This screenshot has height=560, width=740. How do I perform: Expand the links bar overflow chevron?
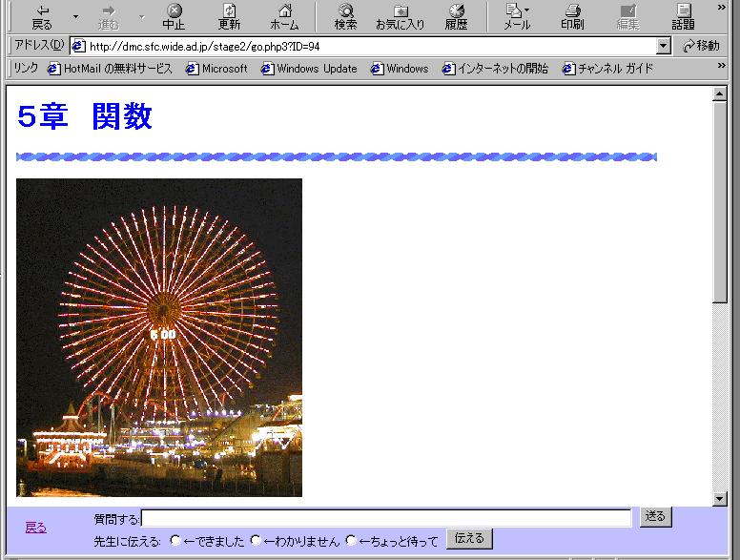tap(722, 66)
